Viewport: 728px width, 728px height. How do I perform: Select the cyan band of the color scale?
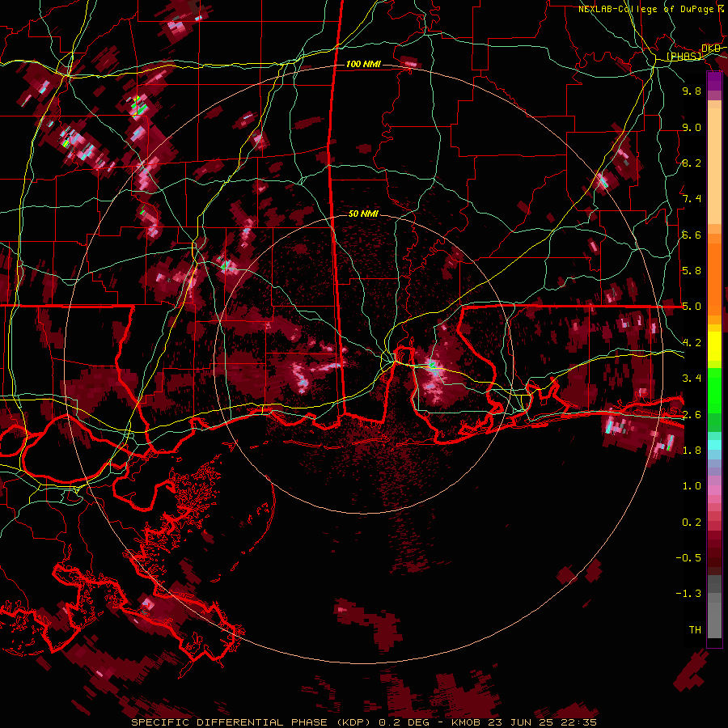(x=714, y=444)
